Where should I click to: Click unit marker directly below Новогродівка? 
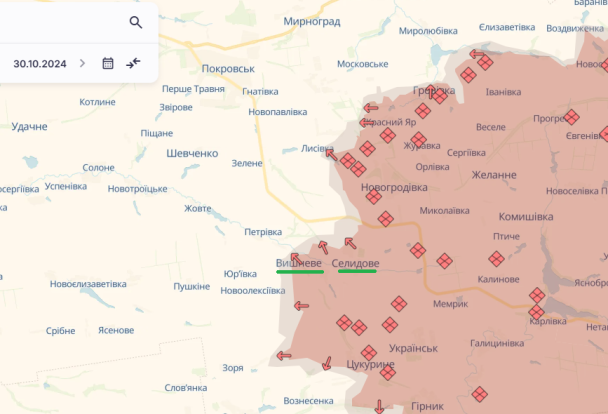(374, 197)
